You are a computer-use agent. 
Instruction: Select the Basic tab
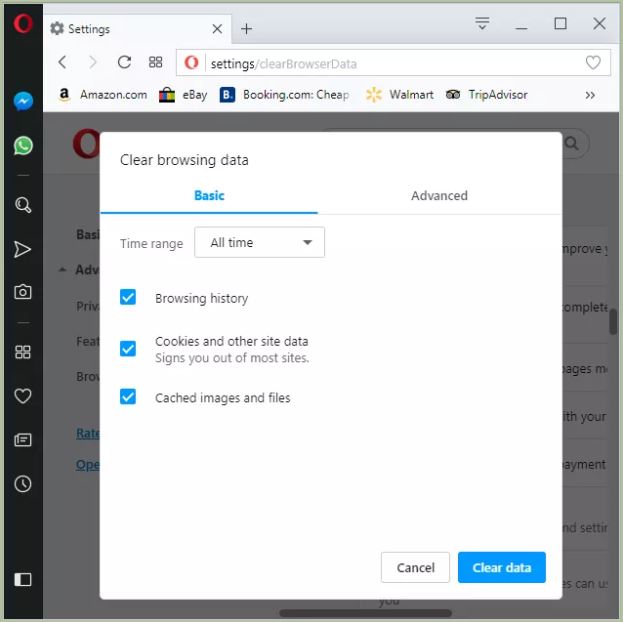click(x=209, y=196)
